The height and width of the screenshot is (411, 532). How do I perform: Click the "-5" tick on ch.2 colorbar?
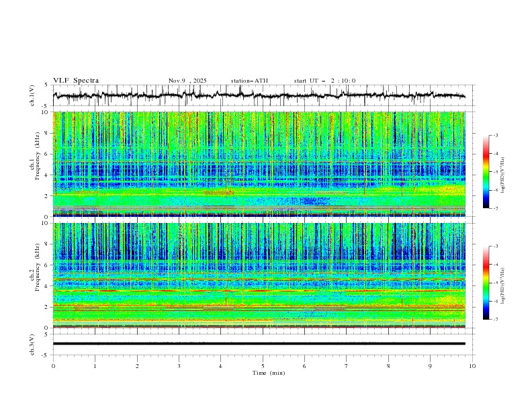(496, 283)
